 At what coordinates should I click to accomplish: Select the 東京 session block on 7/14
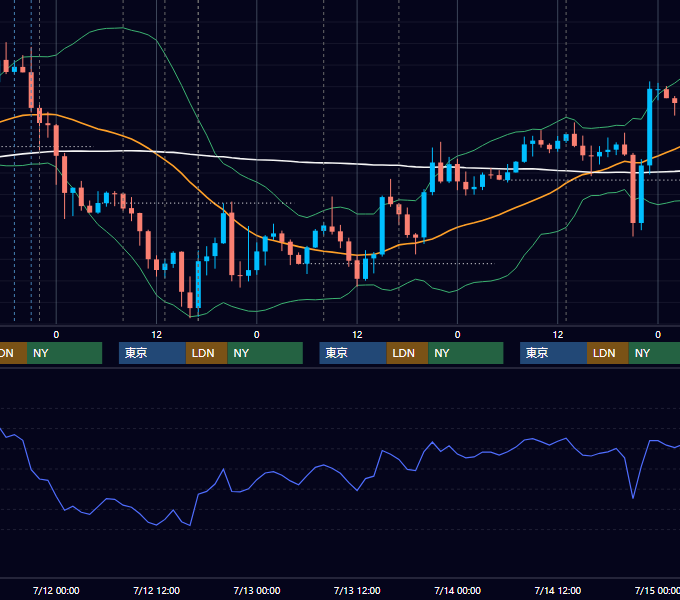tap(553, 353)
